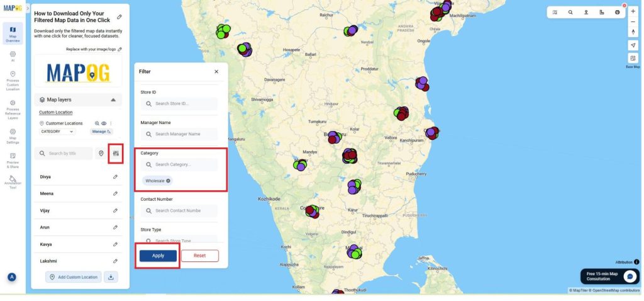Edit the Divya entry
Image resolution: width=644 pixels, height=301 pixels.
click(x=116, y=177)
